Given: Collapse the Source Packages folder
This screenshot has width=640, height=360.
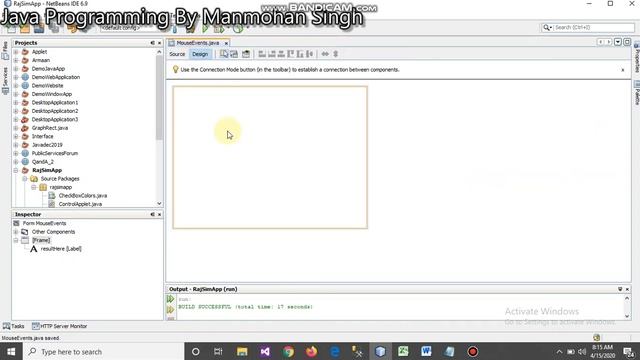Looking at the screenshot, I should coord(25,179).
